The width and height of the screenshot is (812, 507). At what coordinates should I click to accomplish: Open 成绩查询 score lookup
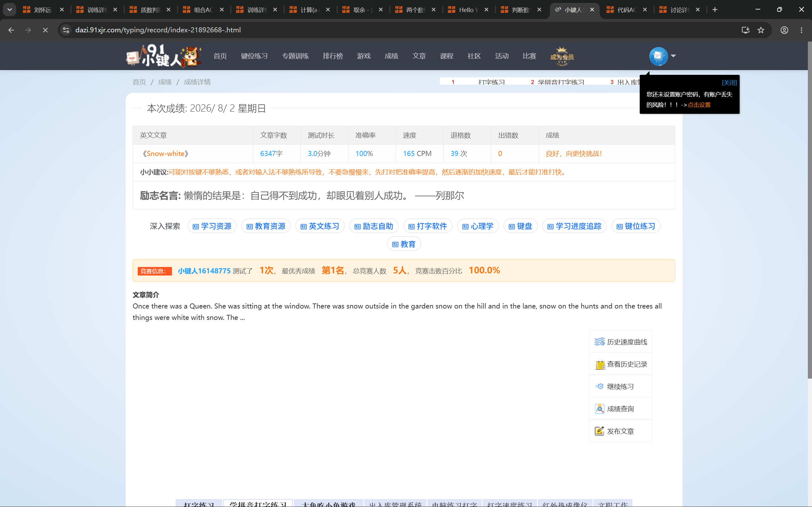tap(620, 409)
